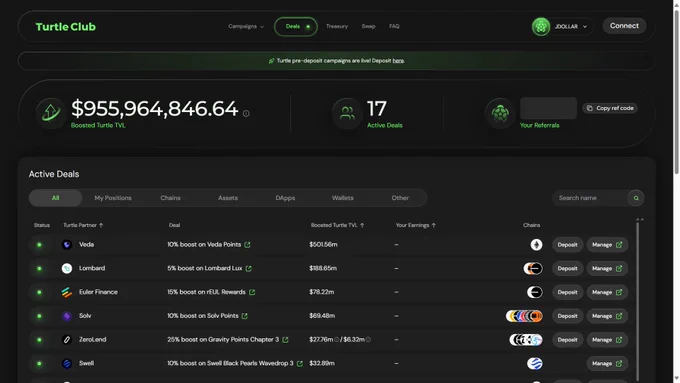Image resolution: width=680 pixels, height=383 pixels.
Task: Switch to the DApps filter tab
Action: 285,198
